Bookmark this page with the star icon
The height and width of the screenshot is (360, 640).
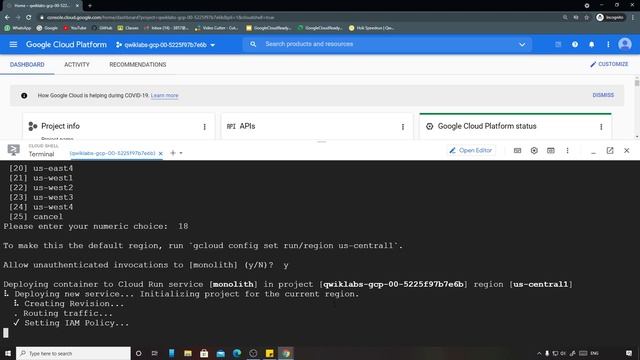pyautogui.click(x=587, y=18)
